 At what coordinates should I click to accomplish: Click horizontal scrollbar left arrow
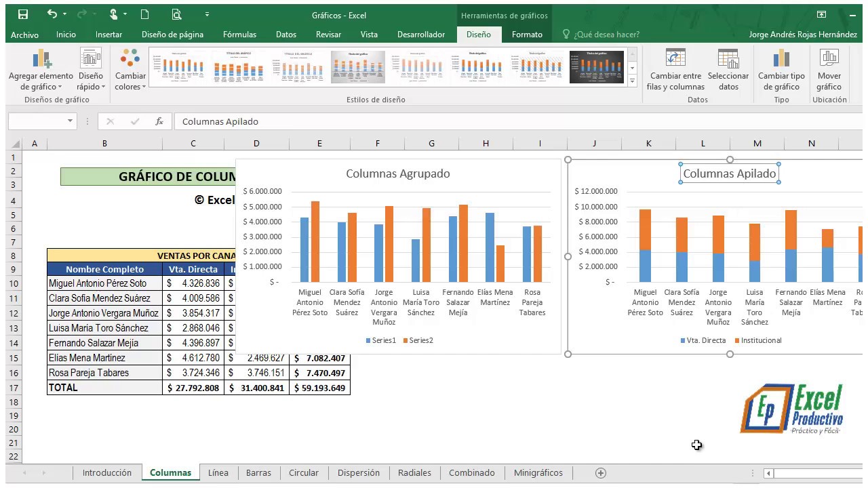click(x=768, y=473)
